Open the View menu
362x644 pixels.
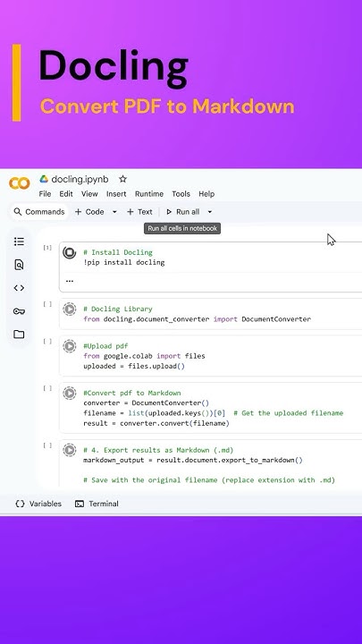89,194
